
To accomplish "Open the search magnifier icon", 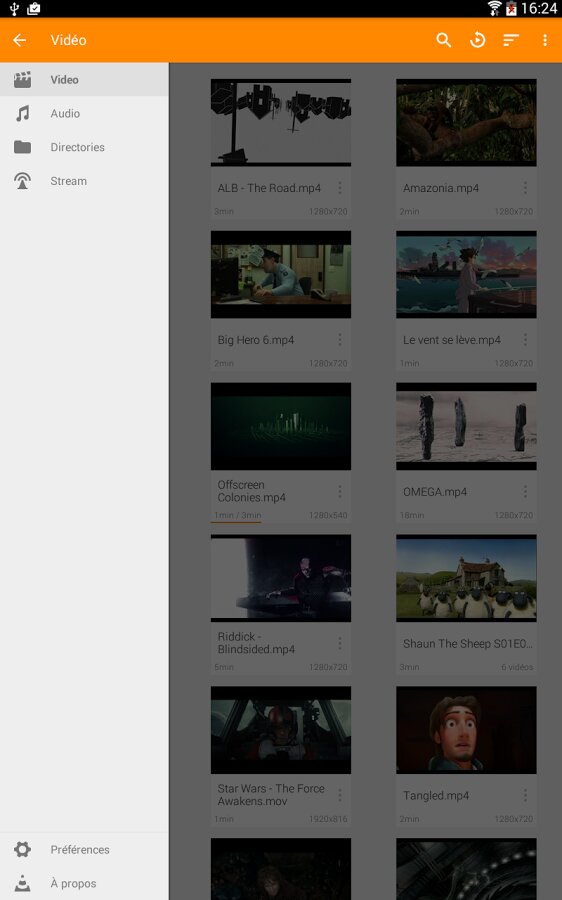I will (x=443, y=40).
